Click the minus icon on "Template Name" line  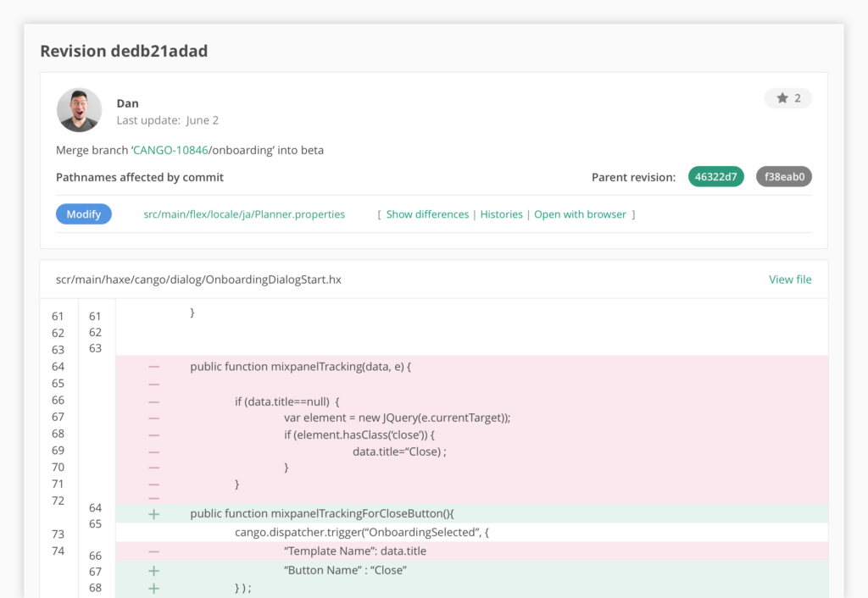click(153, 551)
